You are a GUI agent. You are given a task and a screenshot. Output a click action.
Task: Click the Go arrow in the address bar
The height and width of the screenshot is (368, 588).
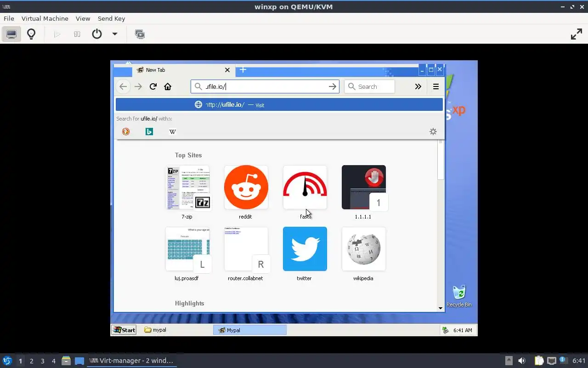[x=333, y=86]
